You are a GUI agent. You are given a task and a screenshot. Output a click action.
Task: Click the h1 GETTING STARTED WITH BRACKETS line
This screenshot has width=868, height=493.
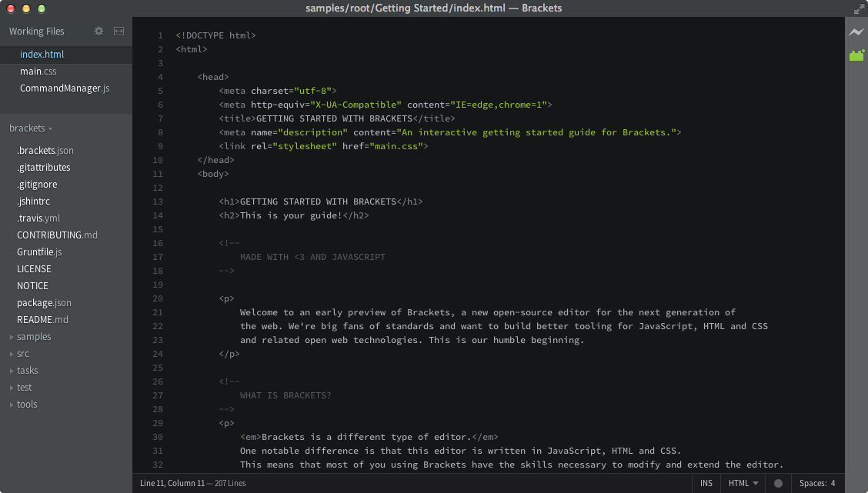tap(321, 202)
